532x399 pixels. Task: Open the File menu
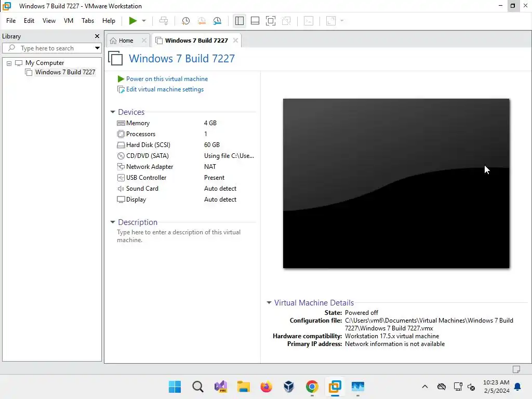tap(11, 21)
